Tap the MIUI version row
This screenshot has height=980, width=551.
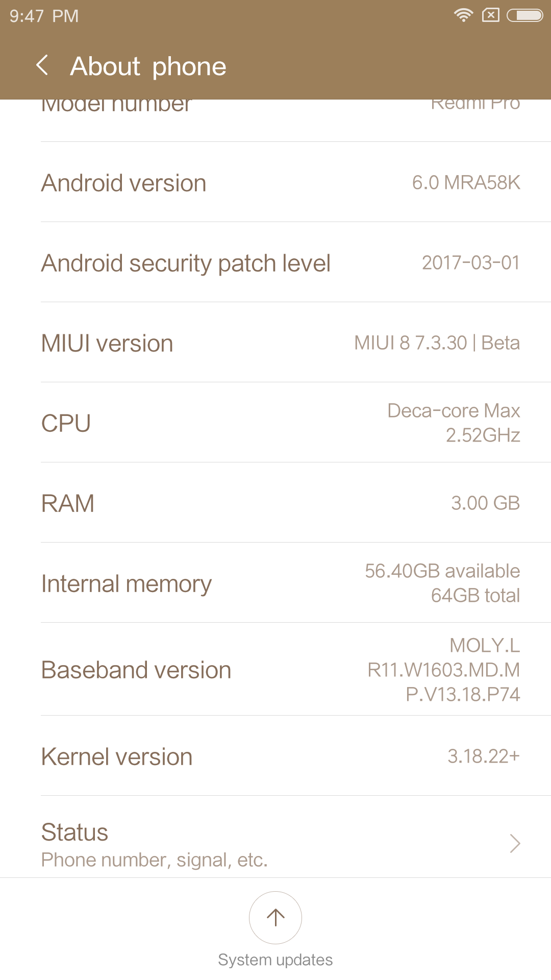tap(275, 342)
